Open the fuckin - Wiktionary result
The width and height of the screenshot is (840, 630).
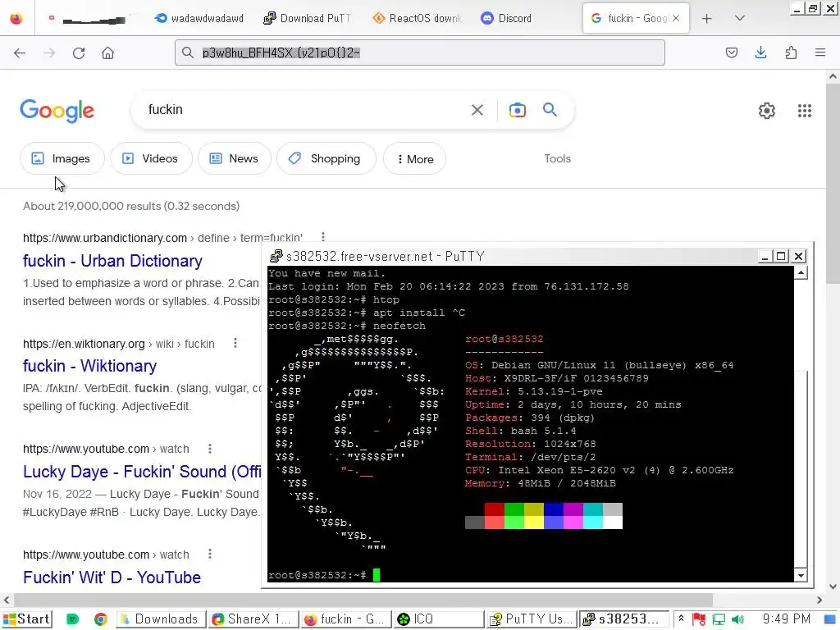pos(89,366)
